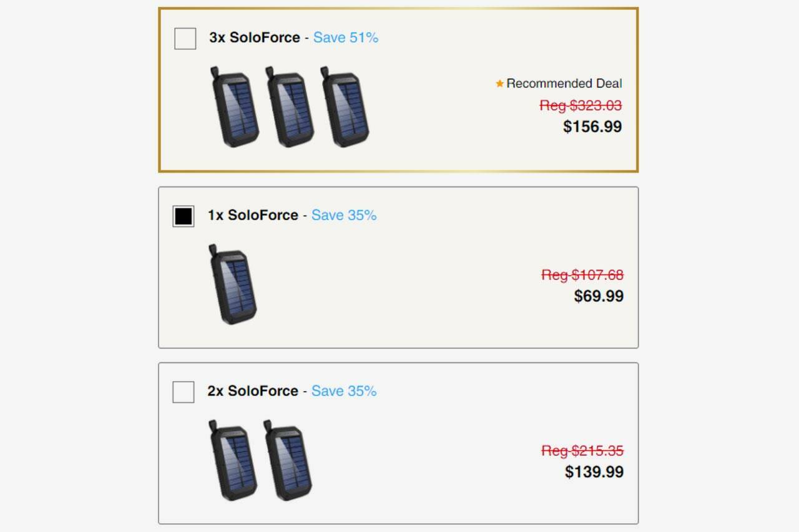
Task: Click the $69.99 price
Action: pyautogui.click(x=599, y=296)
